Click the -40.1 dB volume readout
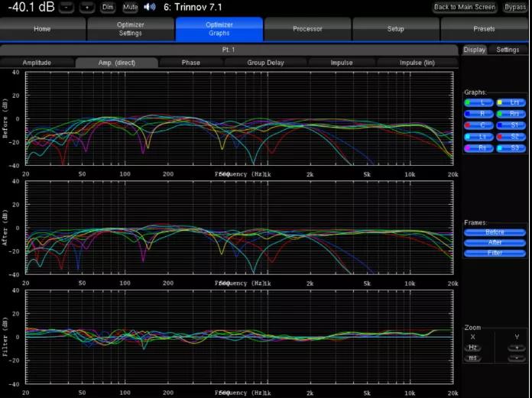 click(31, 7)
